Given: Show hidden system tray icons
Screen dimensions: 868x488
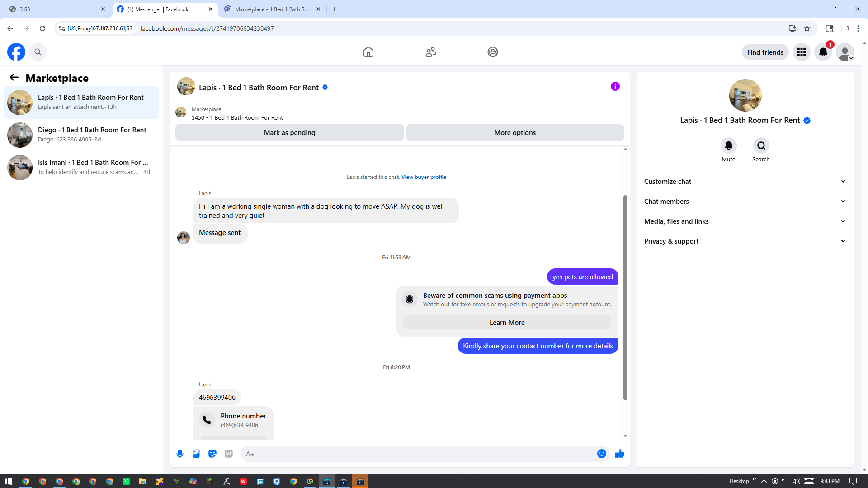Looking at the screenshot, I should point(764,481).
